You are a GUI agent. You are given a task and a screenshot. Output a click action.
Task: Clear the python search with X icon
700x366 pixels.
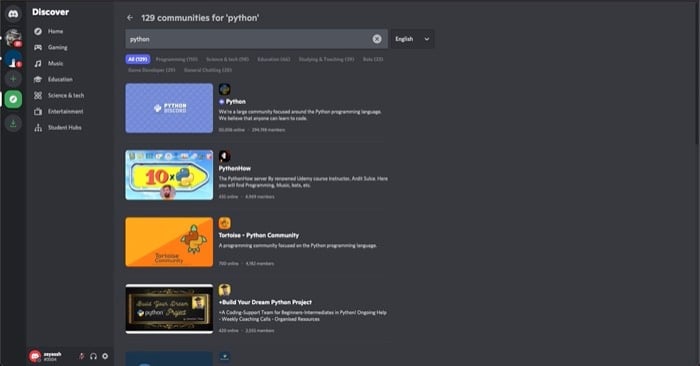(377, 39)
